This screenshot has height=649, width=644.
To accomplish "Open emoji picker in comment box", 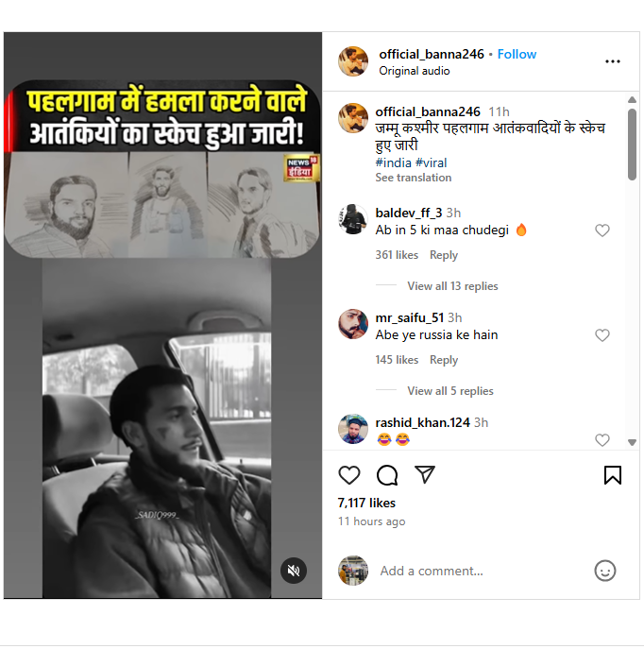I will (605, 571).
